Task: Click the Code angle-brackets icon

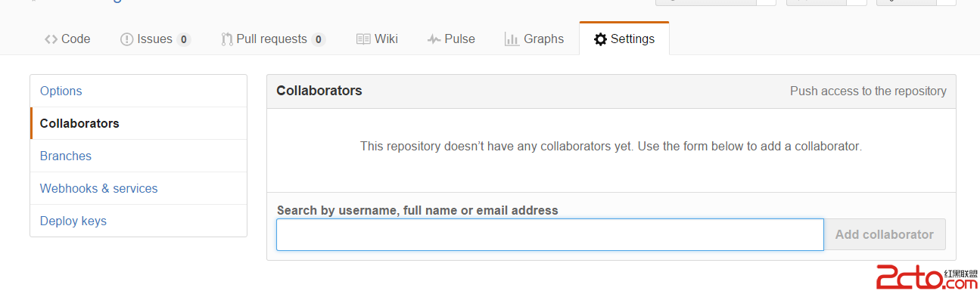Action: point(51,39)
